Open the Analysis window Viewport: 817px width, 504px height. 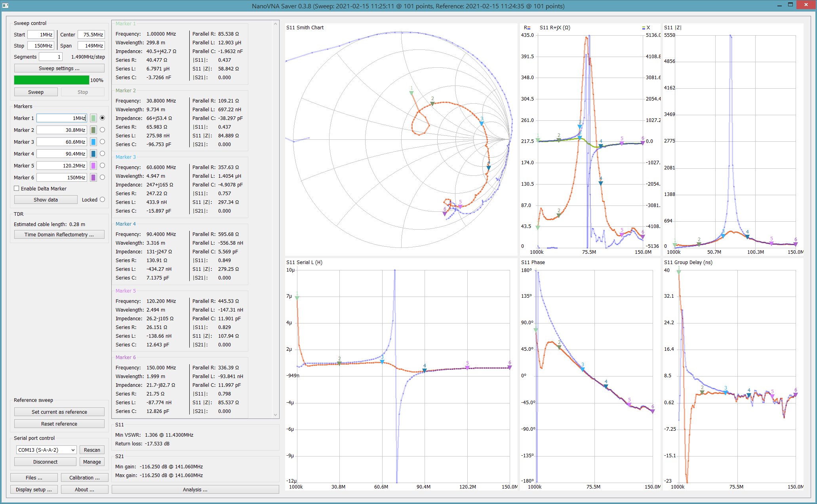[195, 489]
